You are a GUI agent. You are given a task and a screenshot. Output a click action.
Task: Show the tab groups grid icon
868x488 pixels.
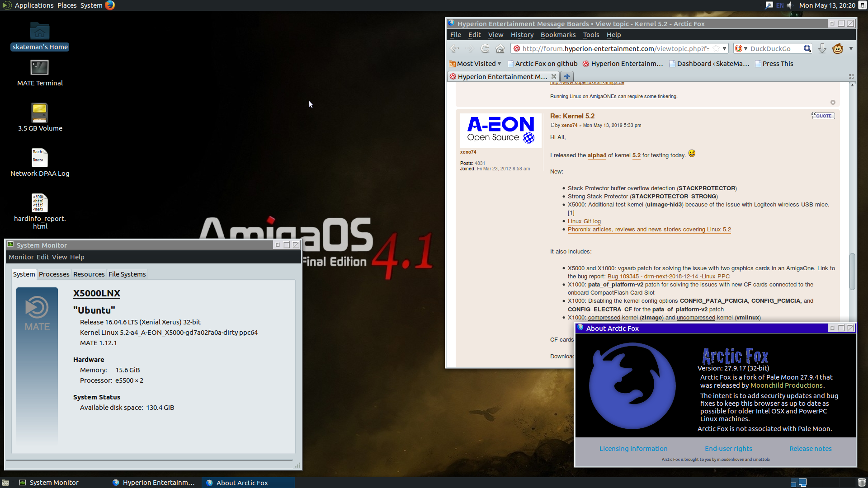point(851,76)
